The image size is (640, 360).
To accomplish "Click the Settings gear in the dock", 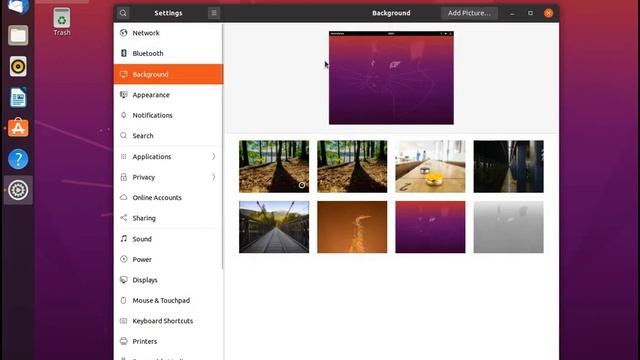I will (x=18, y=190).
